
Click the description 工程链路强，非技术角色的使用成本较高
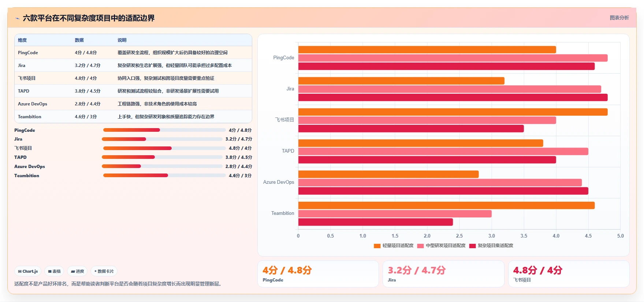tap(157, 104)
